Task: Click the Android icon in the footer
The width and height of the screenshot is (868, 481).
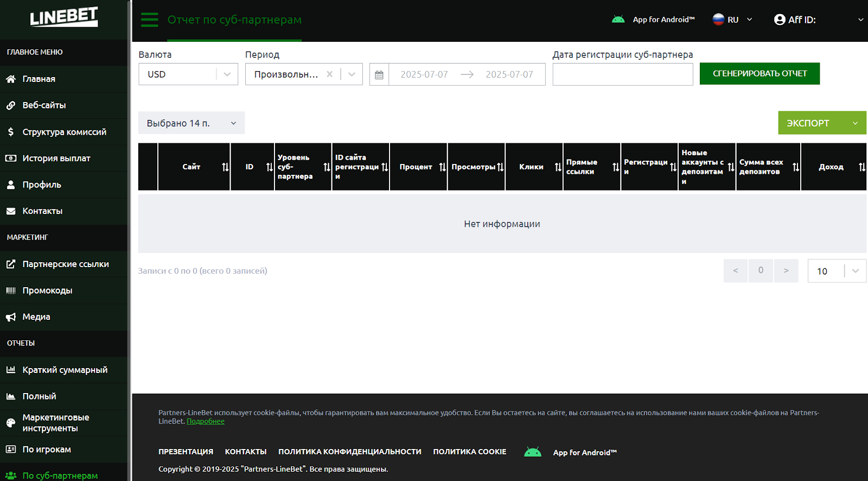Action: [x=533, y=452]
